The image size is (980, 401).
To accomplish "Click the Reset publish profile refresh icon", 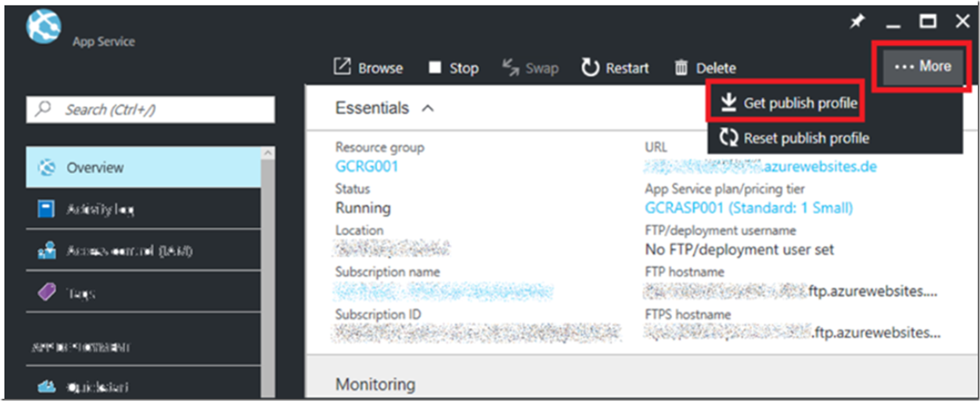I will [x=728, y=137].
